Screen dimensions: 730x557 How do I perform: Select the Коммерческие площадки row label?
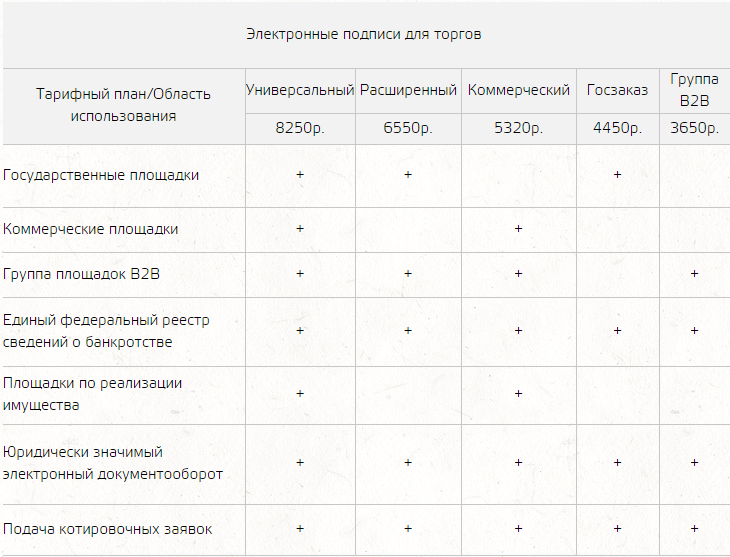pos(90,229)
